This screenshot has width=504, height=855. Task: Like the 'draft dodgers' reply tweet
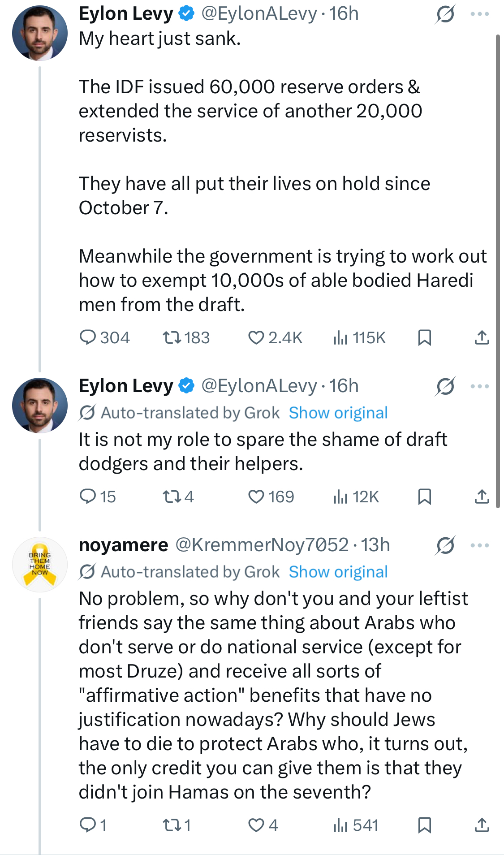pyautogui.click(x=256, y=497)
